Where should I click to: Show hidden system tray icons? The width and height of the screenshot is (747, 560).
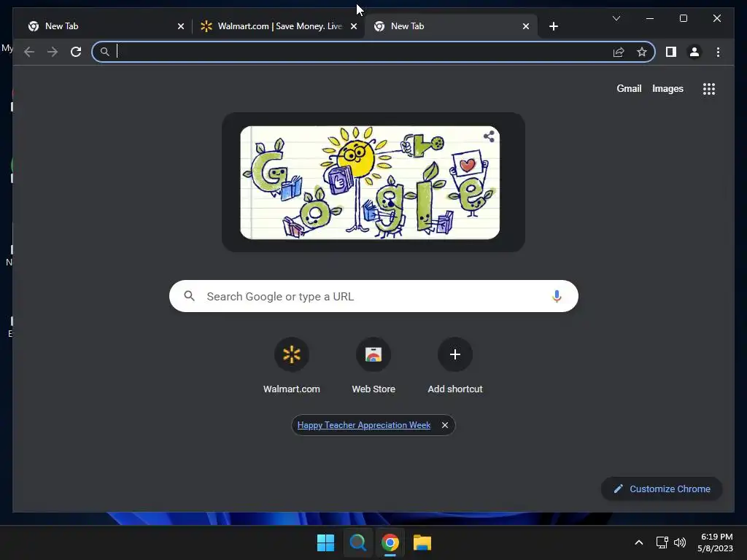pyautogui.click(x=639, y=542)
